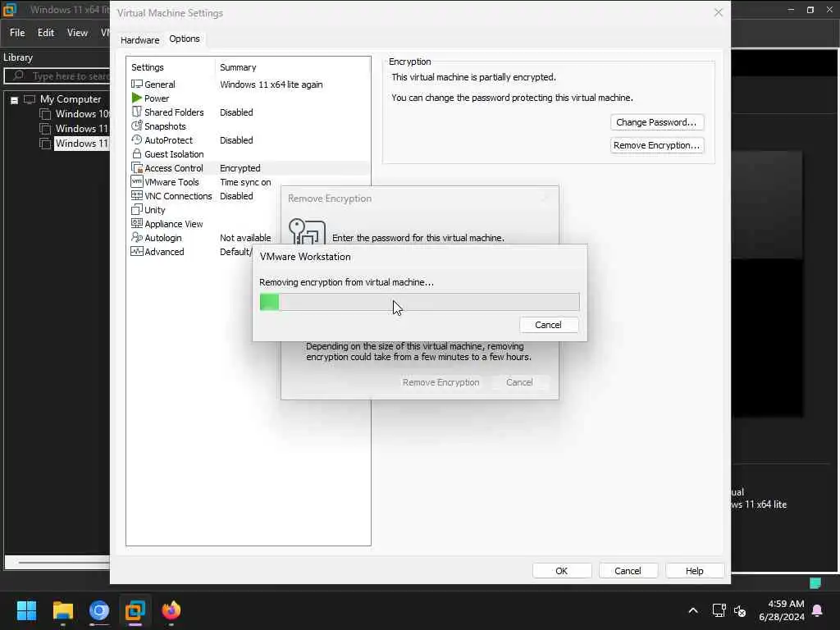Click the Guest Isolation padlock icon
The width and height of the screenshot is (840, 630).
tap(137, 153)
